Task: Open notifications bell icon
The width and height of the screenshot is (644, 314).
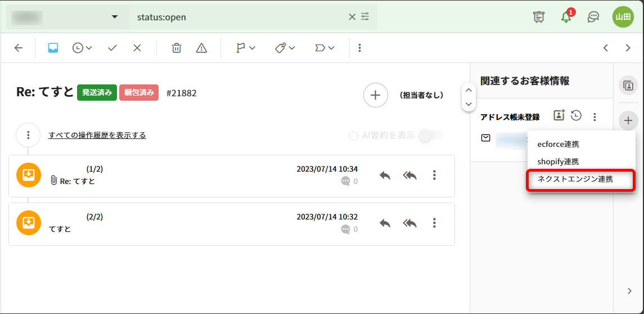Action: point(566,17)
